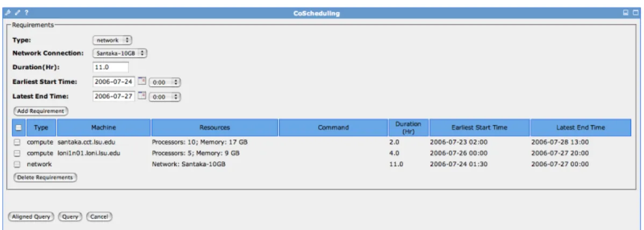Open the Latest End Time hour dropdown

coord(164,97)
